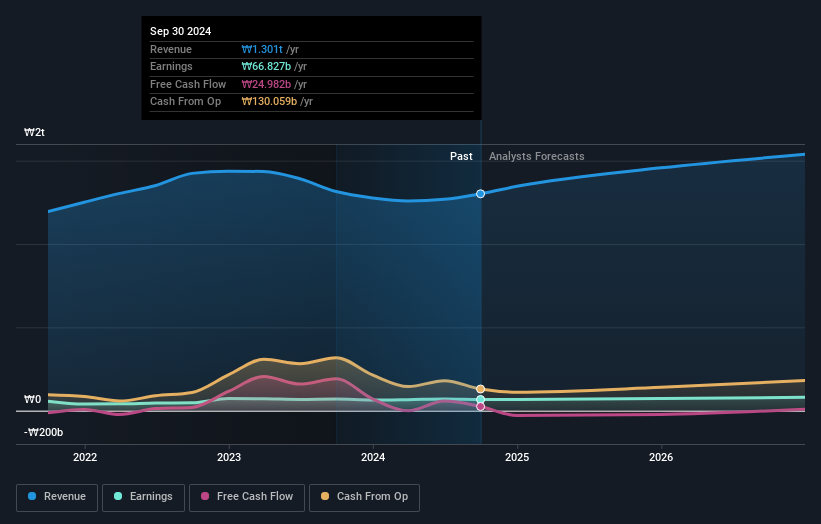Toggle the Earnings legend button
The image size is (821, 524).
coord(143,497)
